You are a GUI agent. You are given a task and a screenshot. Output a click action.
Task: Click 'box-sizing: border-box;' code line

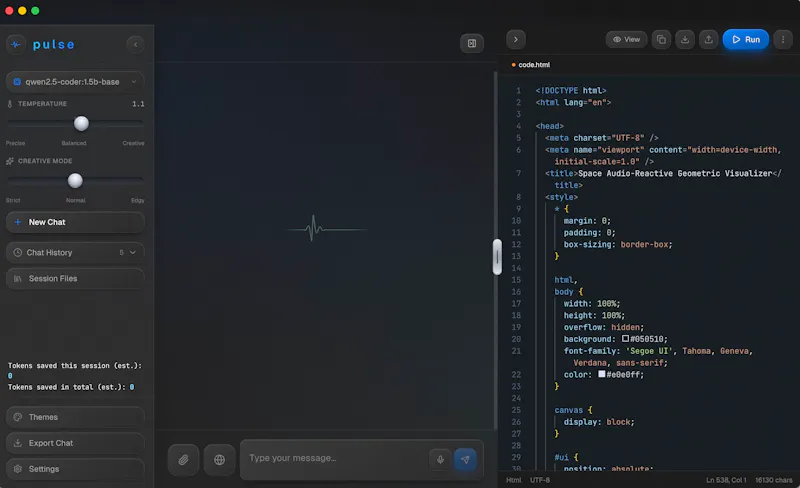tap(618, 244)
